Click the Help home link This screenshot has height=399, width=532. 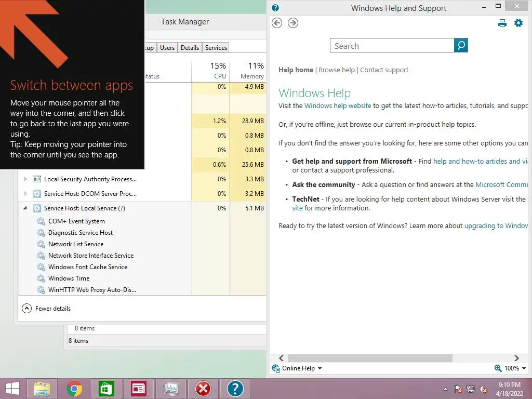tap(296, 70)
